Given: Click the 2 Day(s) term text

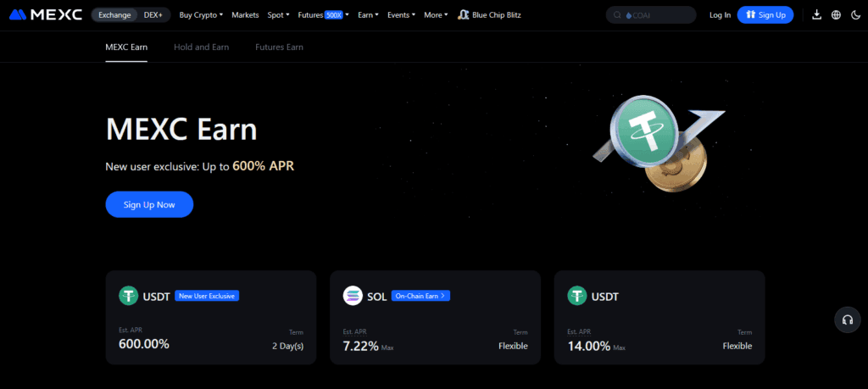Looking at the screenshot, I should tap(288, 346).
